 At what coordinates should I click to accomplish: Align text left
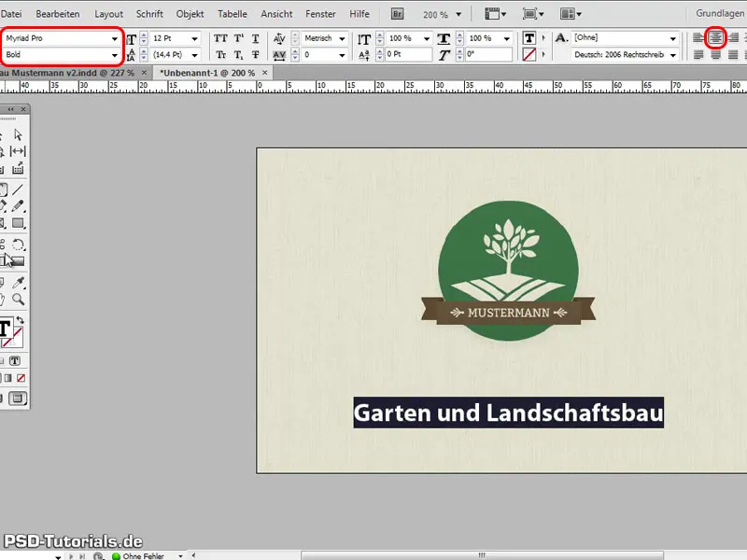tap(698, 37)
